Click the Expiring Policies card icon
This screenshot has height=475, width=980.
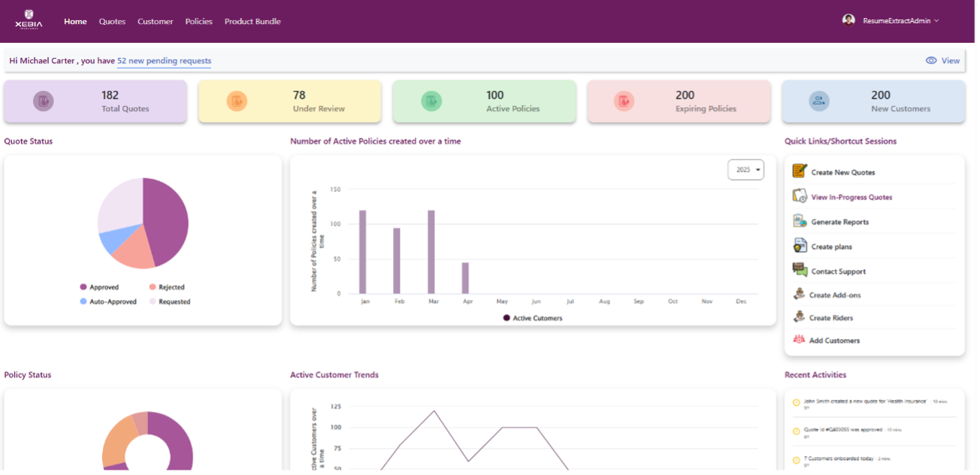(x=624, y=101)
